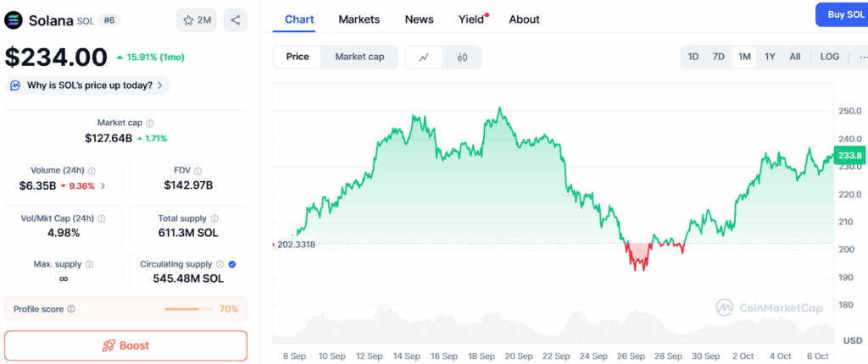The height and width of the screenshot is (364, 868).
Task: Click the FDV info icon
Action: pyautogui.click(x=198, y=170)
